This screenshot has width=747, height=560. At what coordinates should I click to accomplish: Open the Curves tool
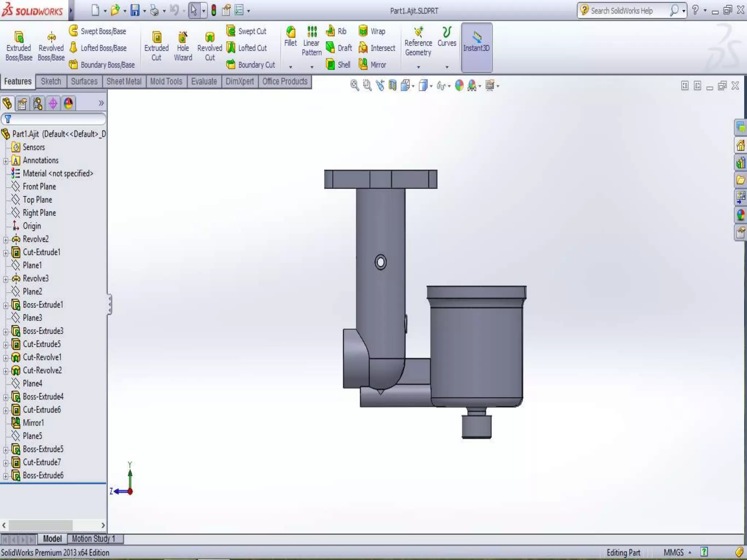pos(447,37)
